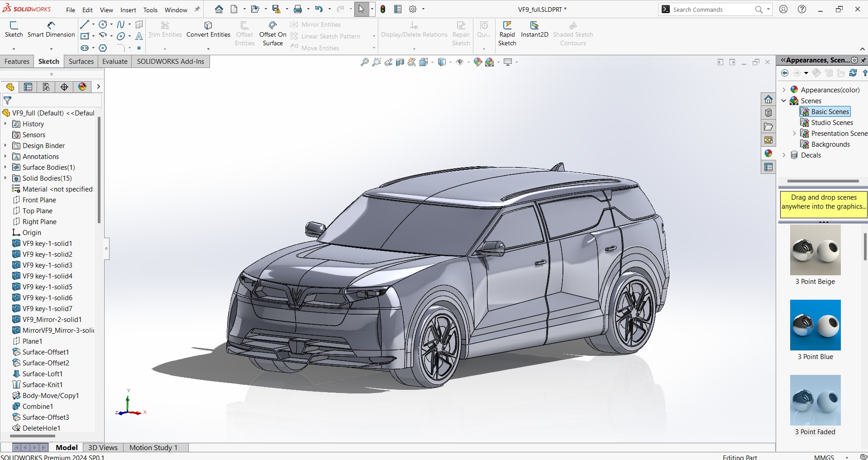Open the File menu

pyautogui.click(x=71, y=10)
